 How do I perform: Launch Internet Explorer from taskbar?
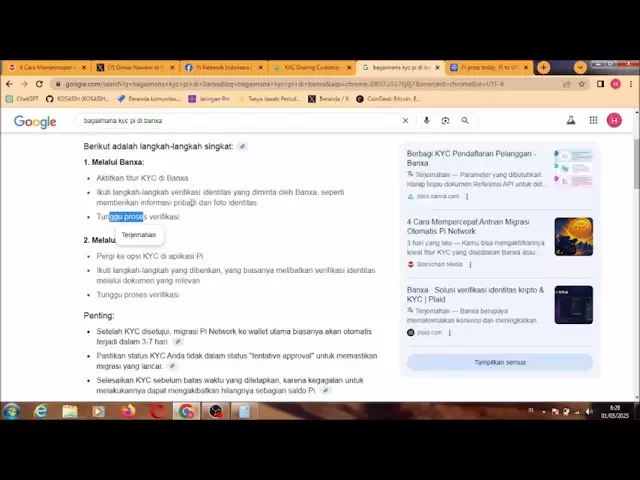[x=40, y=411]
